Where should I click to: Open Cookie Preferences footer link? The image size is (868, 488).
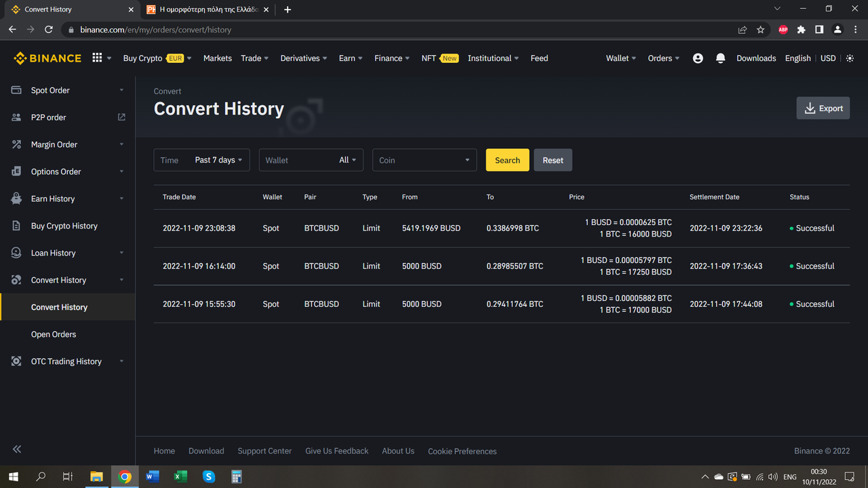462,451
